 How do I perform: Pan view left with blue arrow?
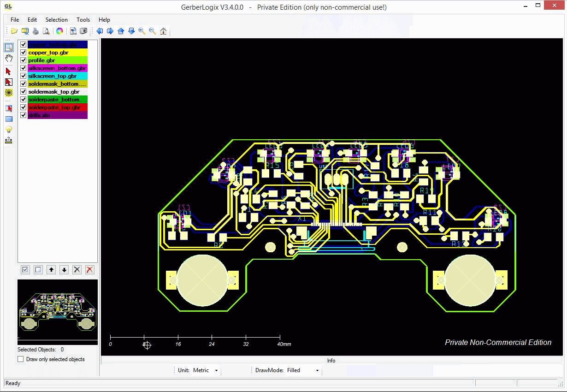click(100, 31)
